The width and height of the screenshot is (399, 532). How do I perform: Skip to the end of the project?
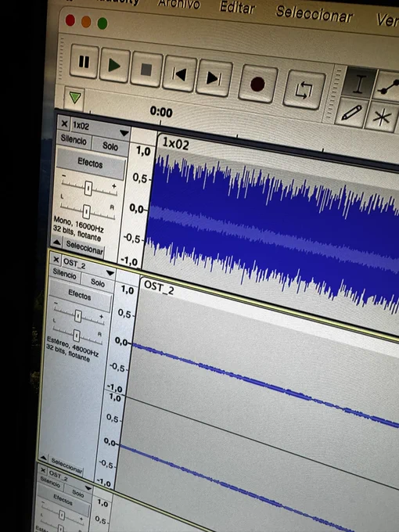pyautogui.click(x=214, y=78)
